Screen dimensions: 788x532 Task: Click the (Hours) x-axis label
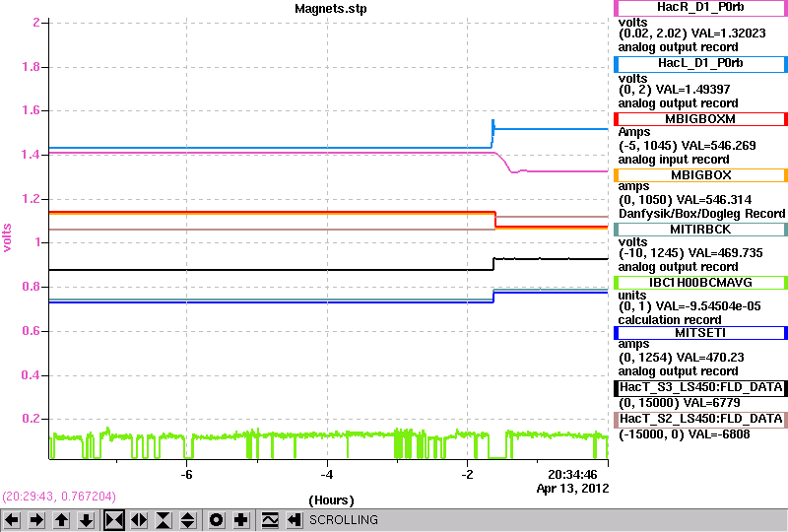[x=331, y=500]
